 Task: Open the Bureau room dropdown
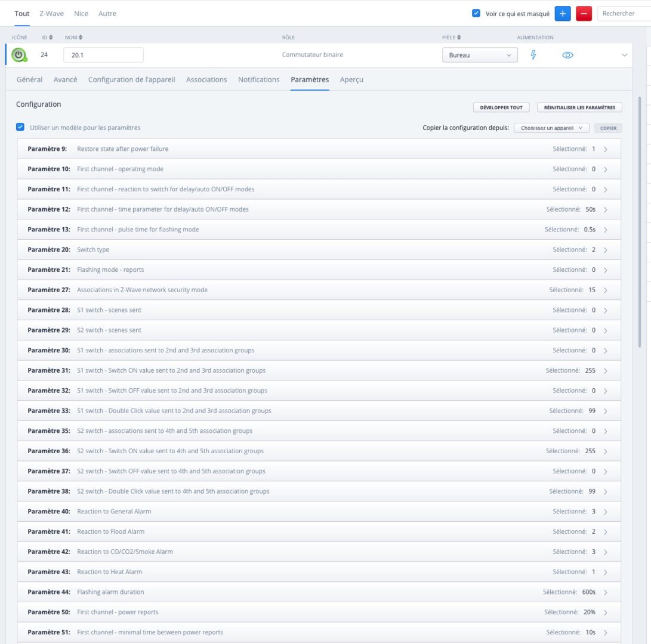pyautogui.click(x=480, y=55)
